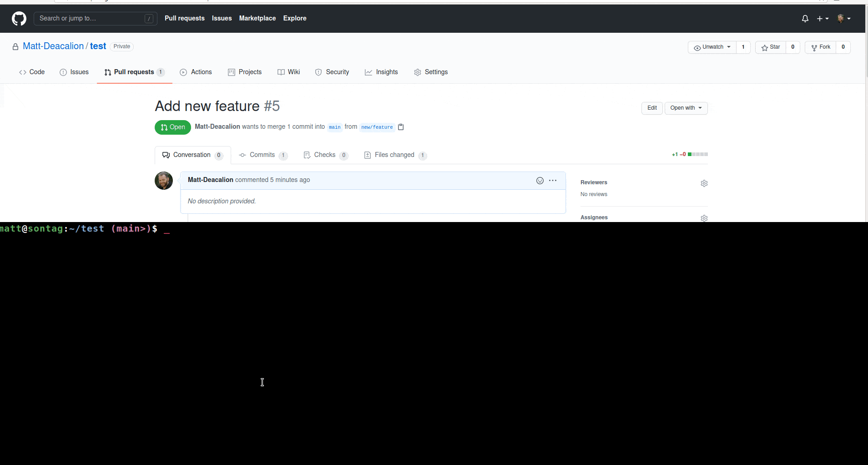The image size is (868, 465).
Task: Click the "Add new feature" title
Action: coord(207,106)
